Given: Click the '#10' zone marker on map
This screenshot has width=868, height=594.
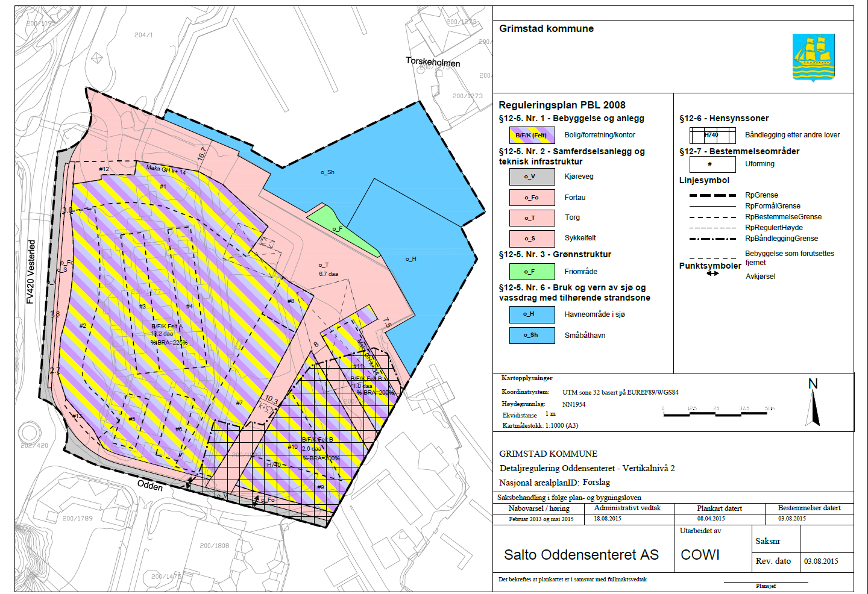Looking at the screenshot, I should pos(292,447).
